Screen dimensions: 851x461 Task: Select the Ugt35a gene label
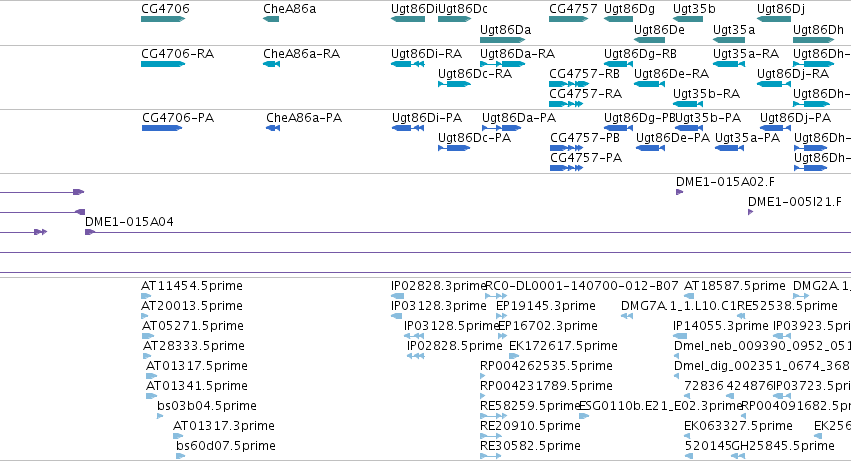[734, 30]
